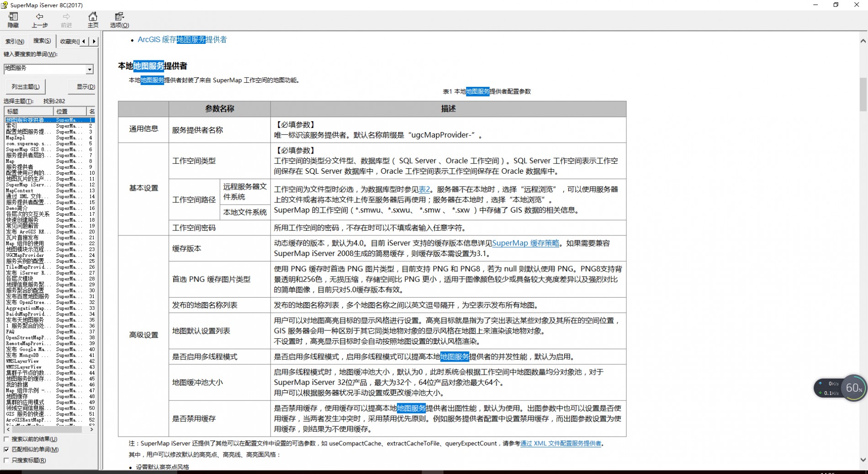Enable the 搜索以前的结果(U) checkbox

[6, 439]
